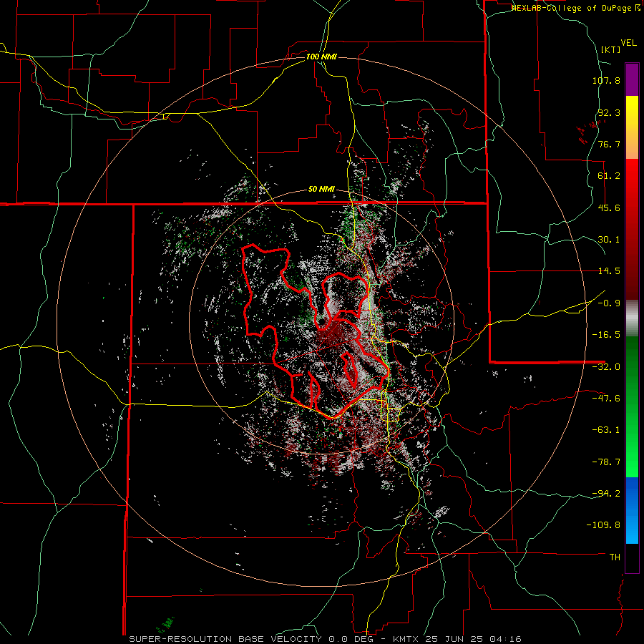Pick the red segment of velocity color bar

pos(632,229)
